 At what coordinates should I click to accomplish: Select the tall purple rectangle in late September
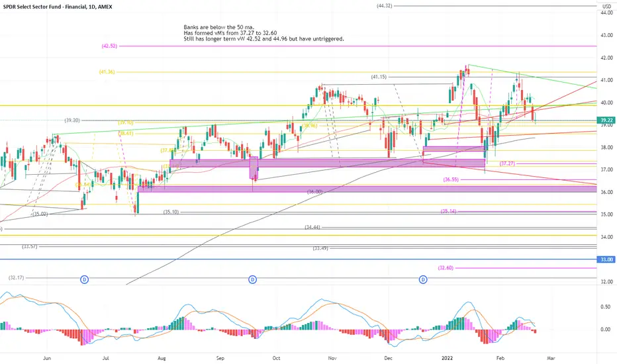point(254,167)
